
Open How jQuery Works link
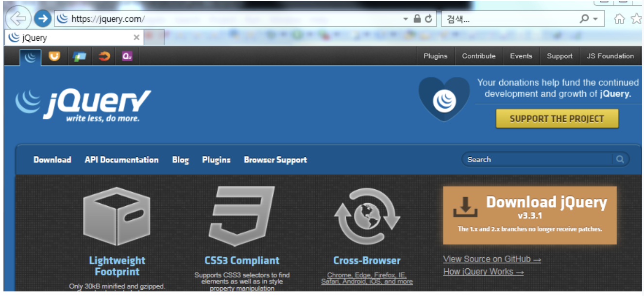click(x=483, y=272)
